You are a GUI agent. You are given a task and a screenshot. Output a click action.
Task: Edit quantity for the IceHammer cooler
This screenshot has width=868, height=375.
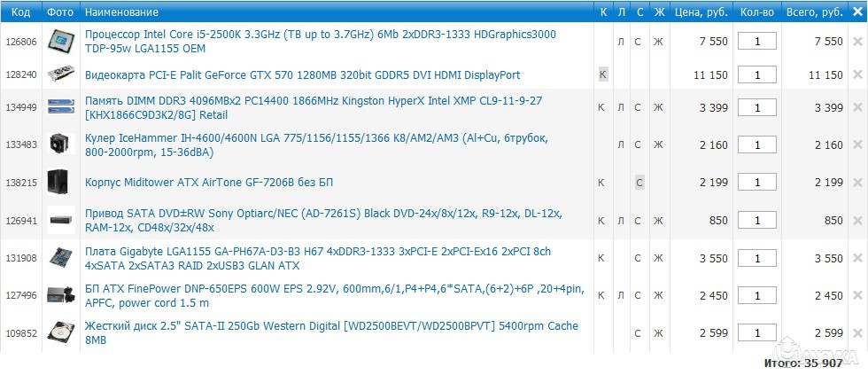tap(757, 145)
